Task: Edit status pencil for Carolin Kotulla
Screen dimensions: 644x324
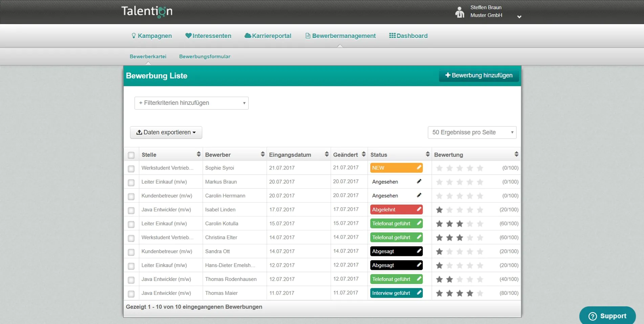Action: (x=419, y=223)
